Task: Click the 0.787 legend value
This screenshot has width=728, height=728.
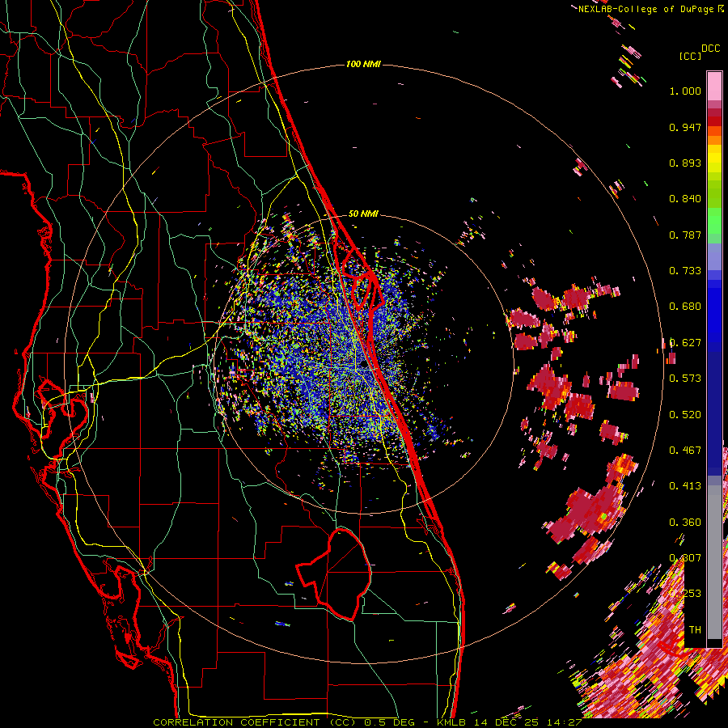Action: point(685,235)
